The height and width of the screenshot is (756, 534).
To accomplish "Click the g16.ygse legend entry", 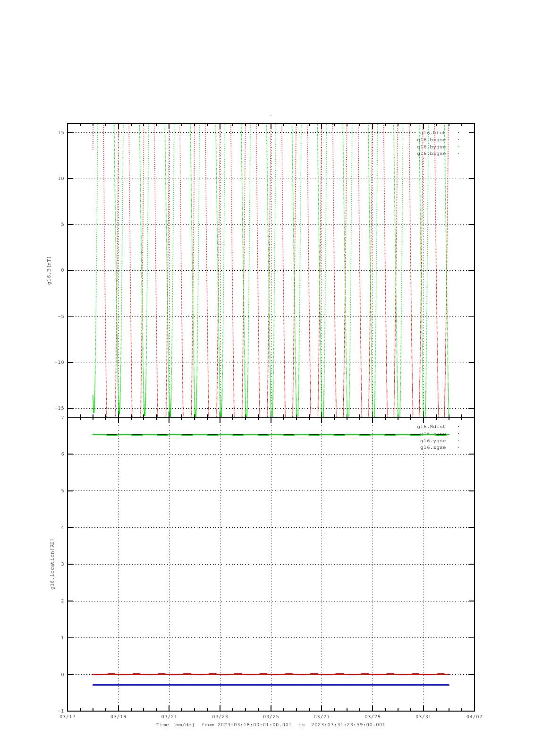I will pyautogui.click(x=432, y=441).
